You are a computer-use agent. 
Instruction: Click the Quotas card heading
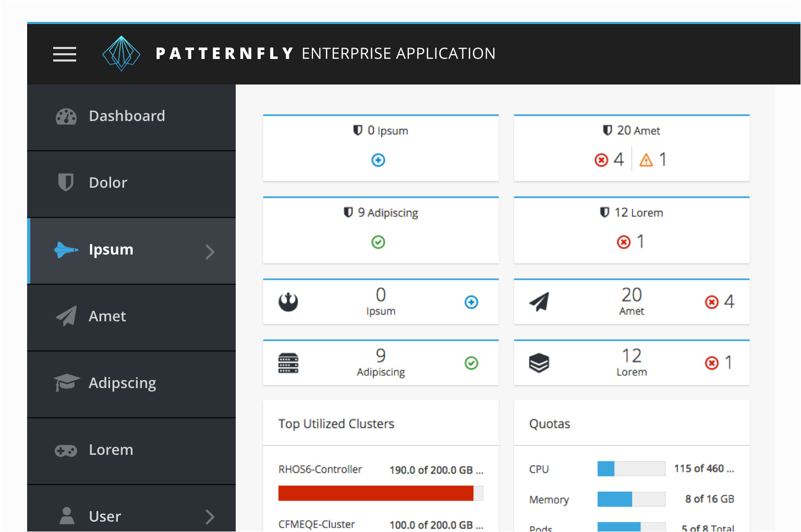[550, 424]
